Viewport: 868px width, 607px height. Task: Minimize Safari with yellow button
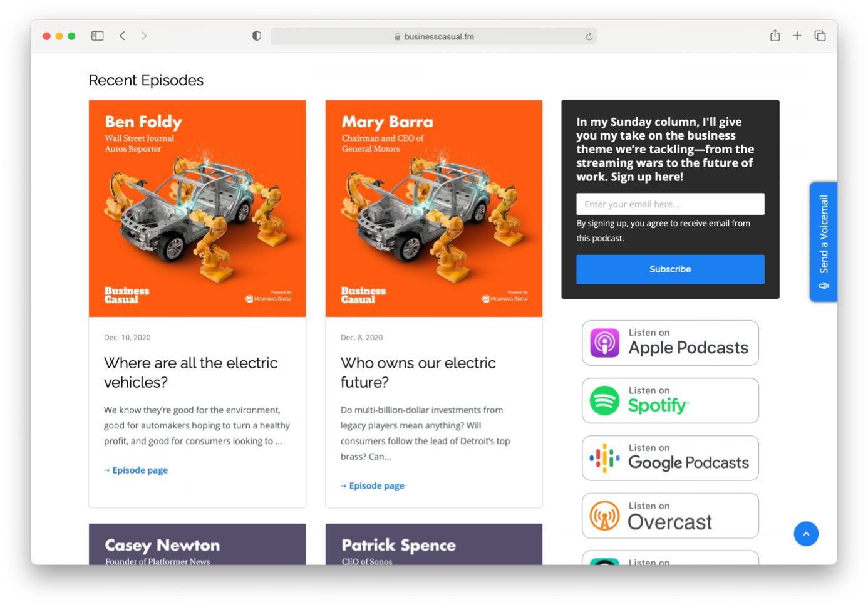(59, 36)
